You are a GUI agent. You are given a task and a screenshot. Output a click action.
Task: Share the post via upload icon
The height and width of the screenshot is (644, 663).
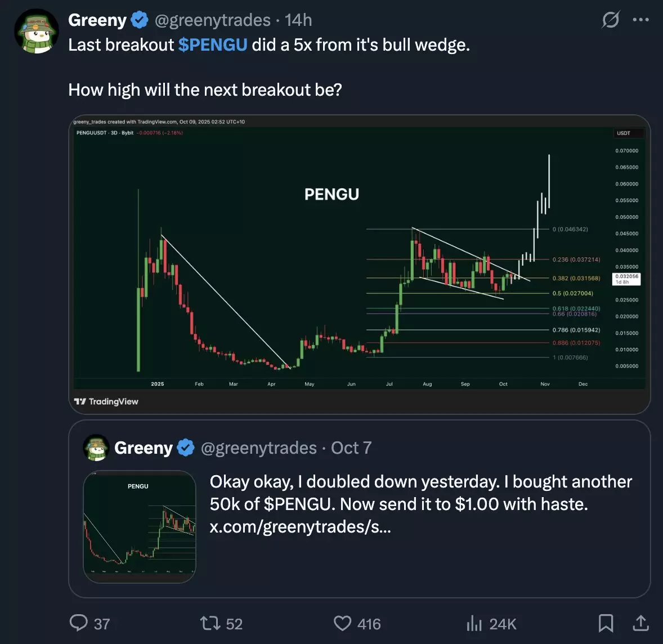click(640, 623)
